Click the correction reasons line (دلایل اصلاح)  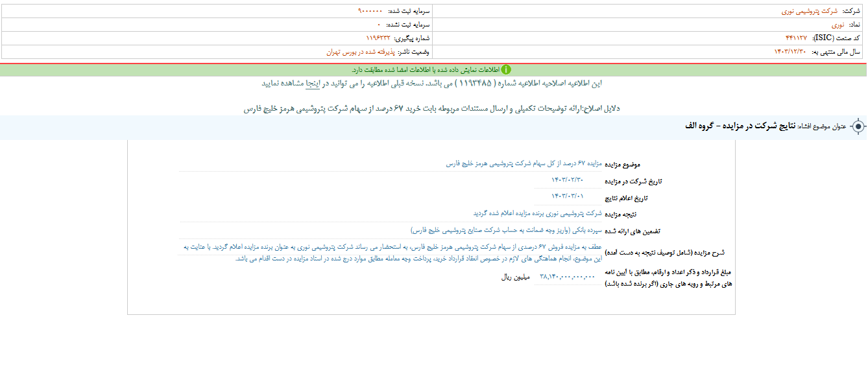tap(431, 109)
